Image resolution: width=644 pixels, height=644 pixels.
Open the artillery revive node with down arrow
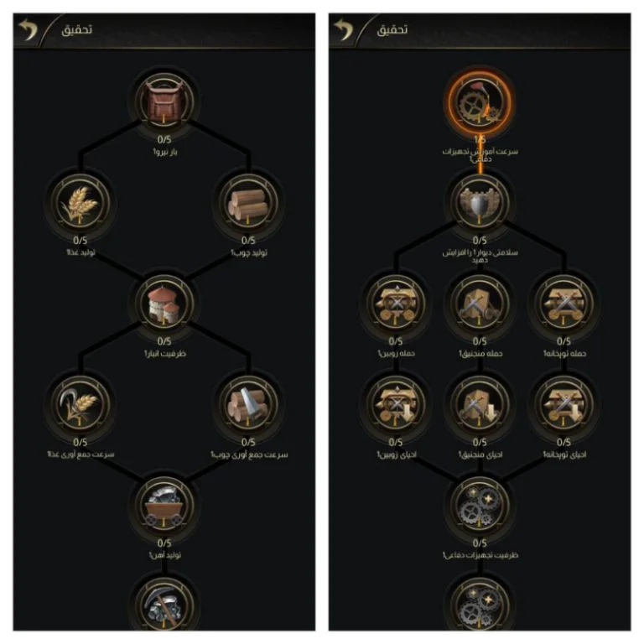point(563,404)
